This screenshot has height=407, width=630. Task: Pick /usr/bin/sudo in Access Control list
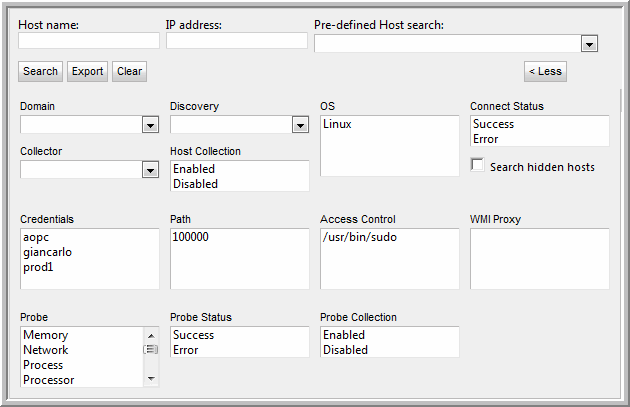358,237
